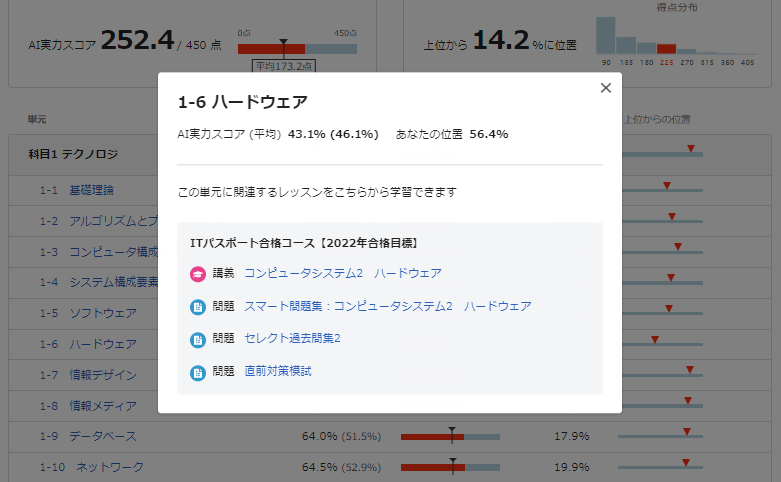Select unit 1-5 ソフトウェア
781x482 pixels.
(88, 313)
